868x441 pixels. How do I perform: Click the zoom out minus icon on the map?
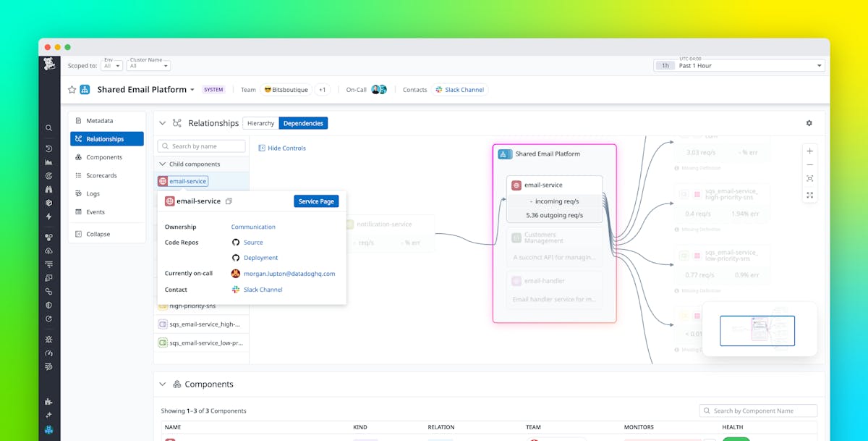pyautogui.click(x=809, y=166)
